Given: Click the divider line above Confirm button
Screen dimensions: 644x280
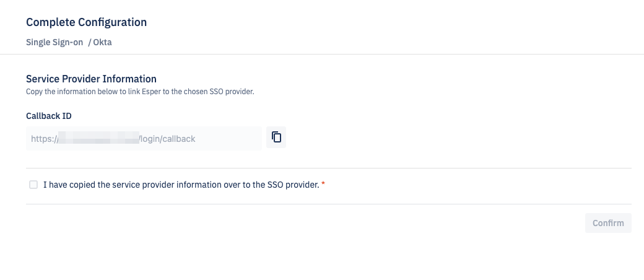Looking at the screenshot, I should click(x=328, y=204).
